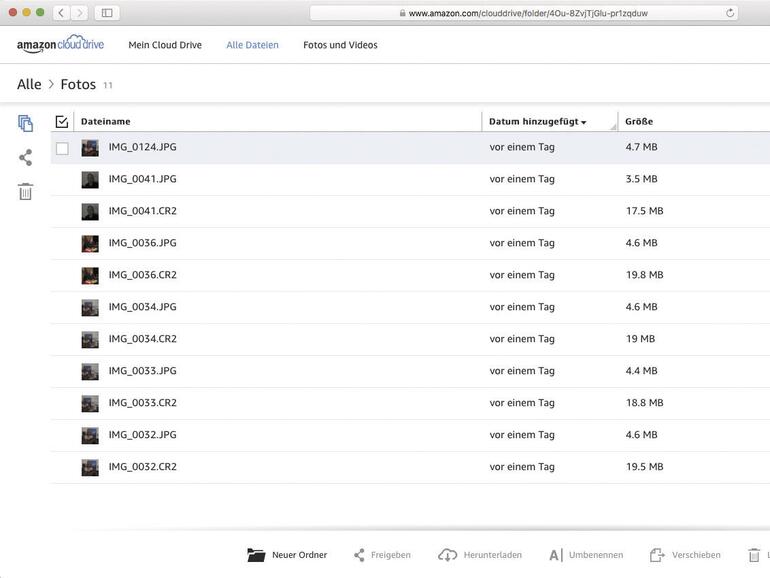The height and width of the screenshot is (578, 770).
Task: Click the copy icon in left sidebar
Action: click(25, 123)
